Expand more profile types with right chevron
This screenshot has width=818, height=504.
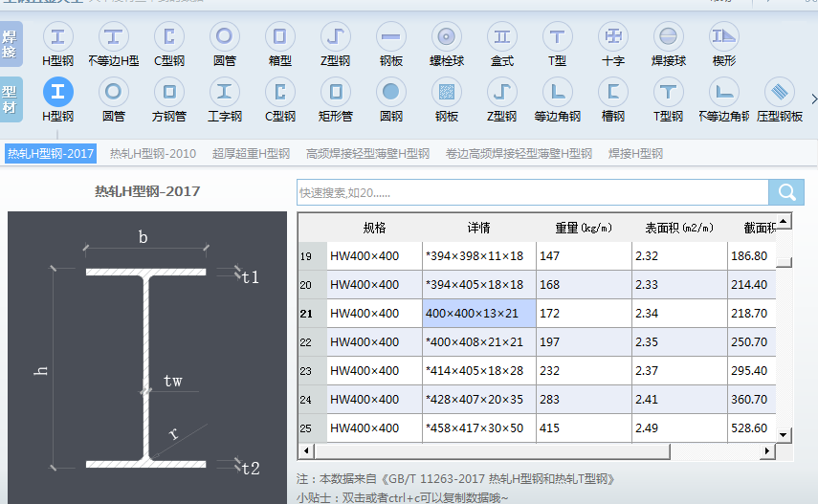tap(813, 99)
